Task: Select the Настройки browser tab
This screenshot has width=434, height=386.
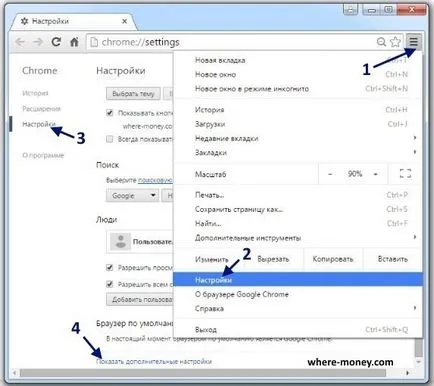Action: tap(74, 21)
